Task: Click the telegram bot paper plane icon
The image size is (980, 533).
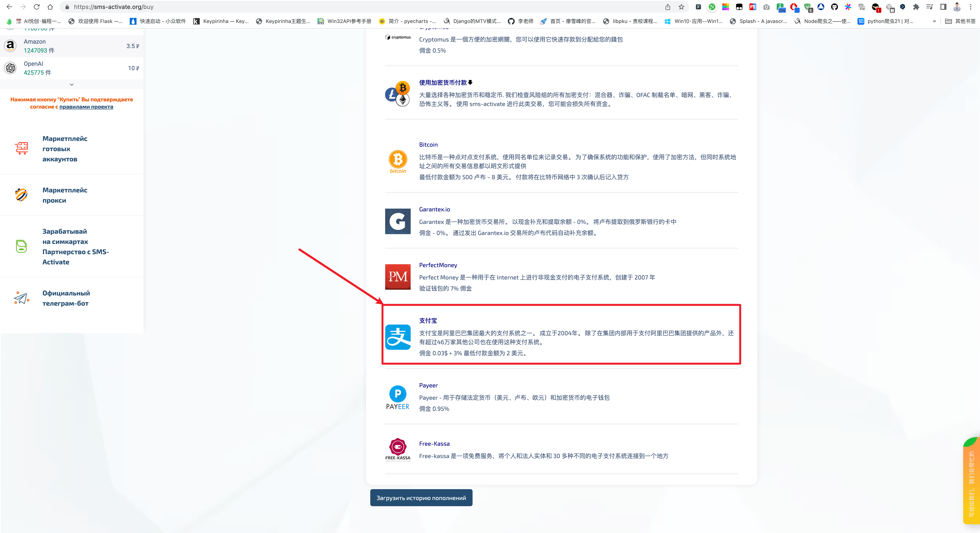Action: click(21, 298)
